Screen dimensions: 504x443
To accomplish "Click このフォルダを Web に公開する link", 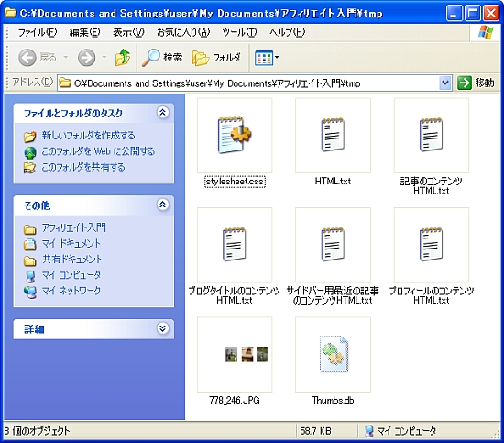I will 98,151.
